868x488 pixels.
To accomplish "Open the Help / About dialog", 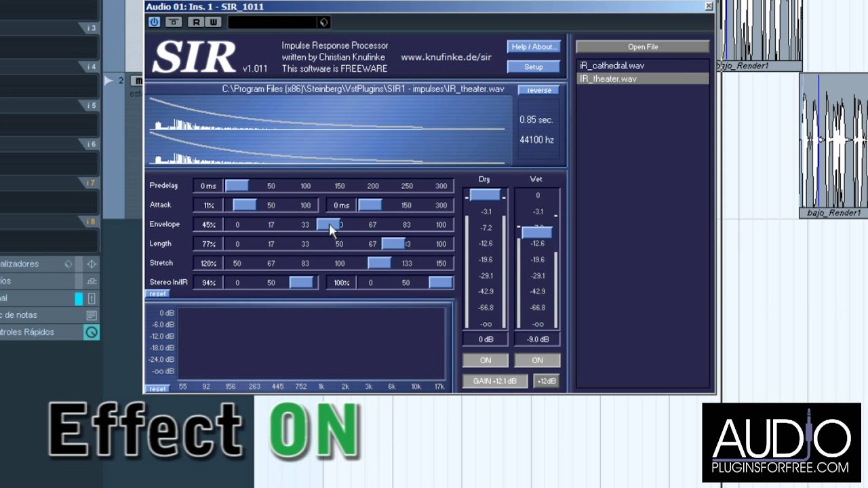I will click(534, 47).
